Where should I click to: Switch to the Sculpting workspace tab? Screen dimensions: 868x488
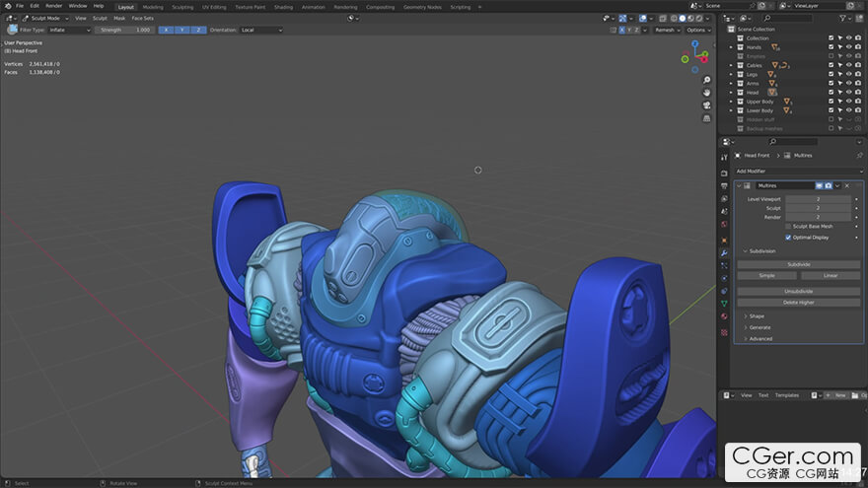[x=182, y=6]
